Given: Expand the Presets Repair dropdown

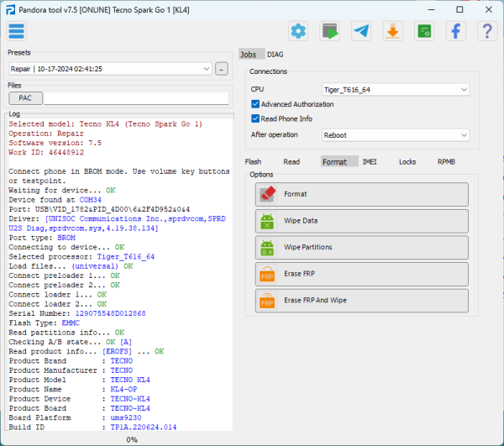Looking at the screenshot, I should point(110,69).
